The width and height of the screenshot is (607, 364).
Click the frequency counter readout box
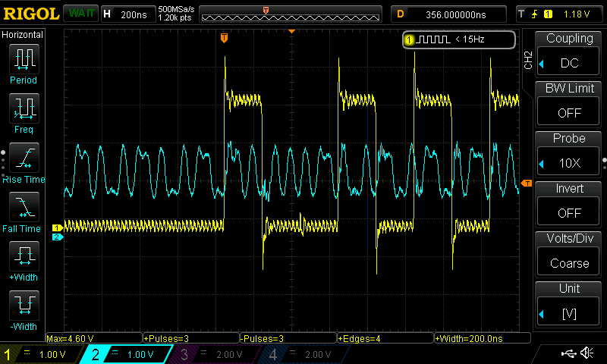click(x=459, y=39)
